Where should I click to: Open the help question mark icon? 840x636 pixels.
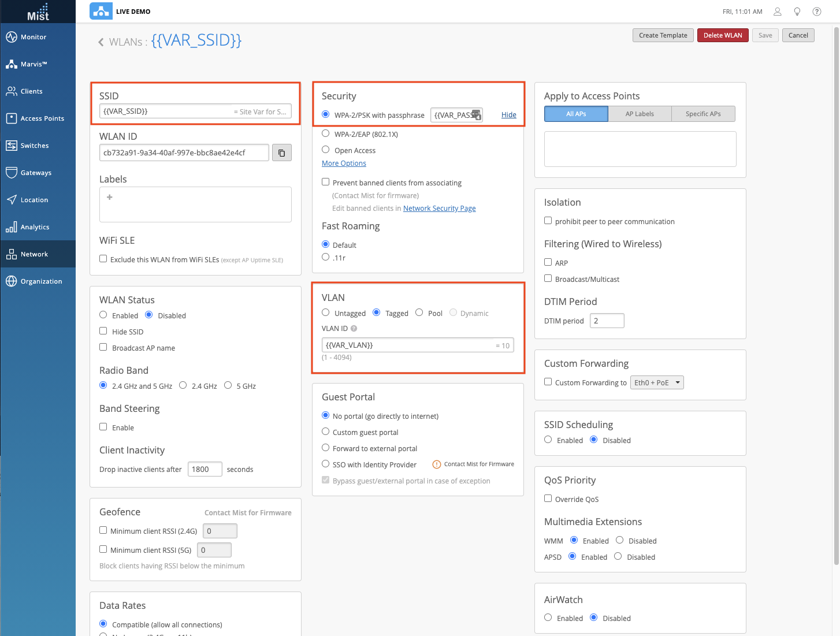pyautogui.click(x=817, y=12)
